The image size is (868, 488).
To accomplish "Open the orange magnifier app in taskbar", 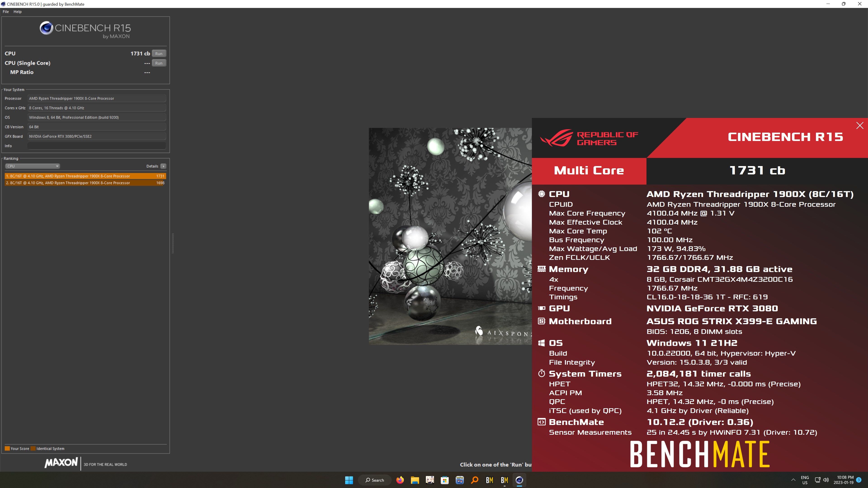I will point(475,480).
